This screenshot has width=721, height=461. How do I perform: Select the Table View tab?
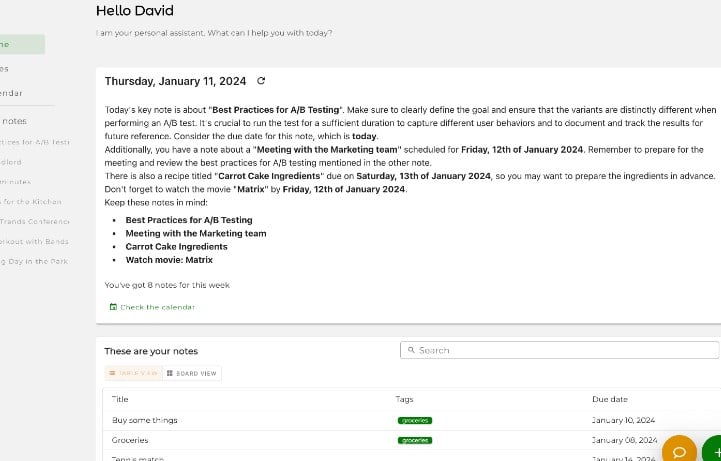(133, 373)
